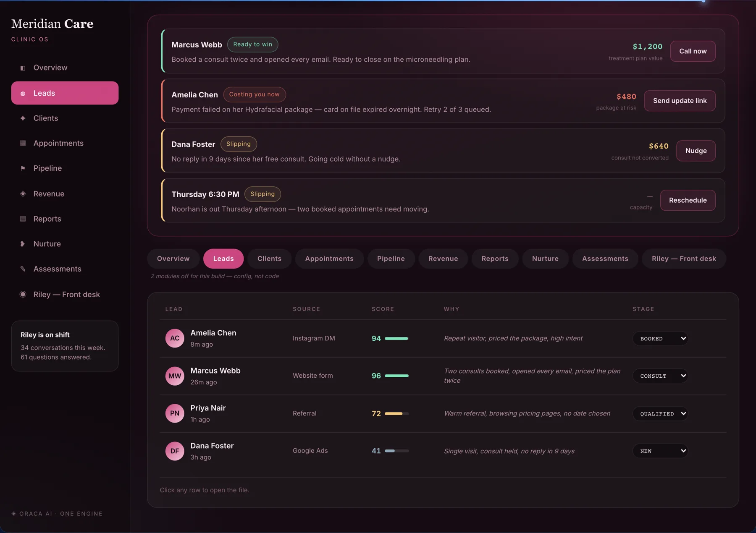Click the Assessments pencil icon in the sidebar
Viewport: 756px width, 533px height.
coord(23,269)
